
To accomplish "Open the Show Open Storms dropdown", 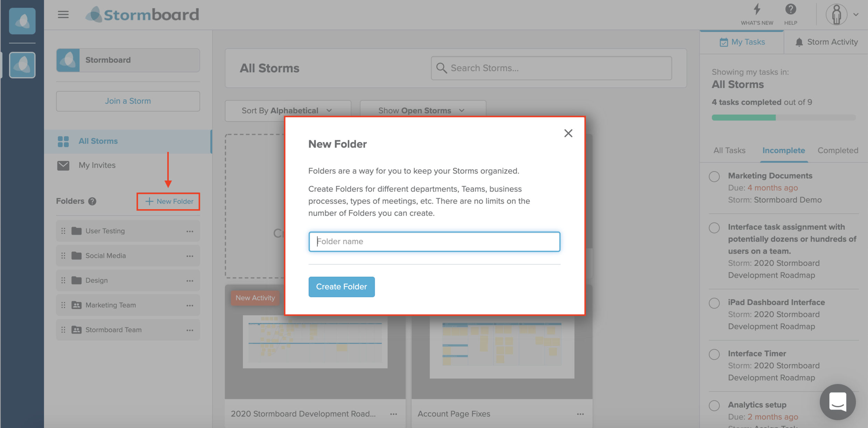I will (423, 111).
